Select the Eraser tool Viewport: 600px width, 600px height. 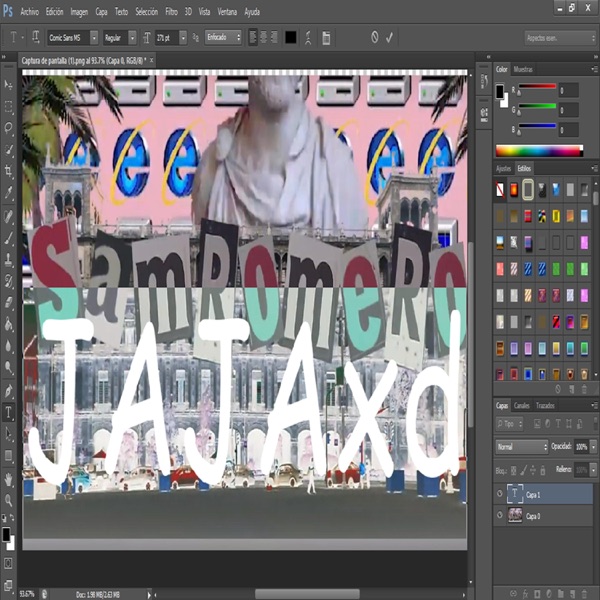tap(8, 303)
